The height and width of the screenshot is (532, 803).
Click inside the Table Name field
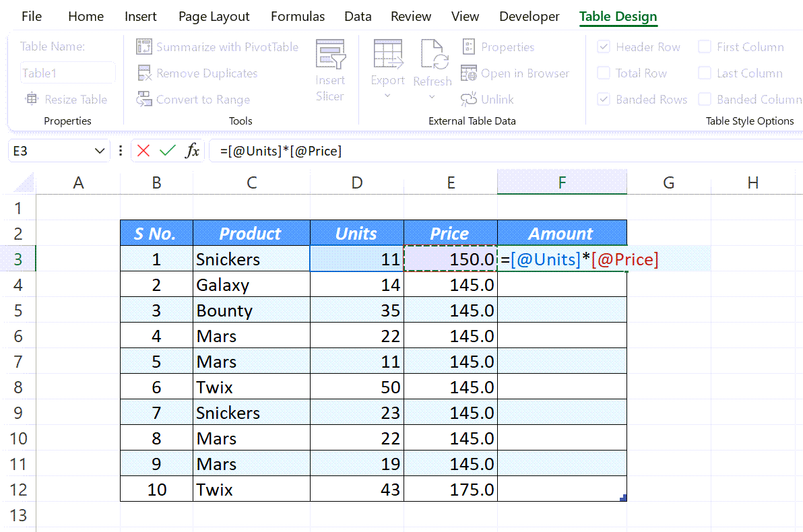(x=67, y=73)
